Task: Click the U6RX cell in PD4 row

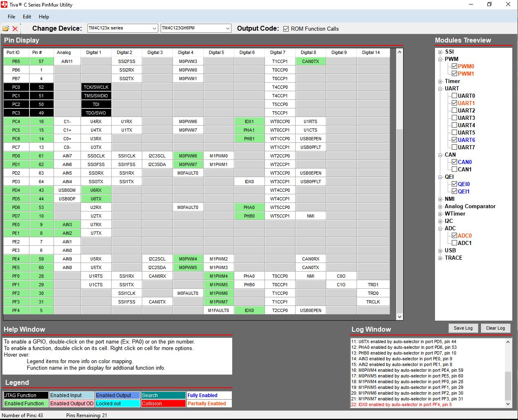Action: [x=96, y=190]
